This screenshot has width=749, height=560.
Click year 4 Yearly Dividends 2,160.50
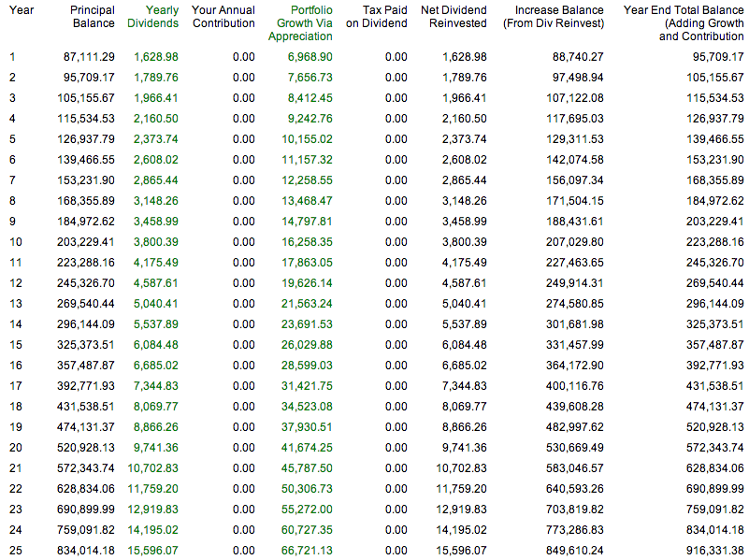156,119
